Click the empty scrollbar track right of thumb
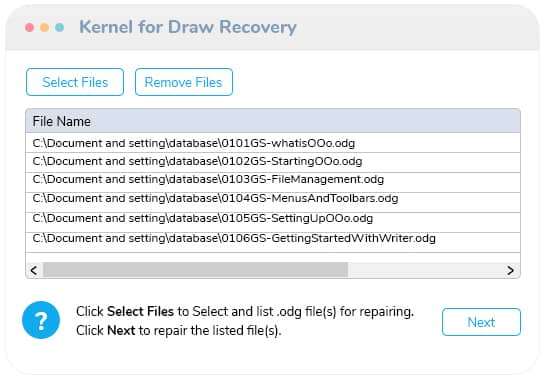Screen dimensions: 545x380 (x=425, y=270)
